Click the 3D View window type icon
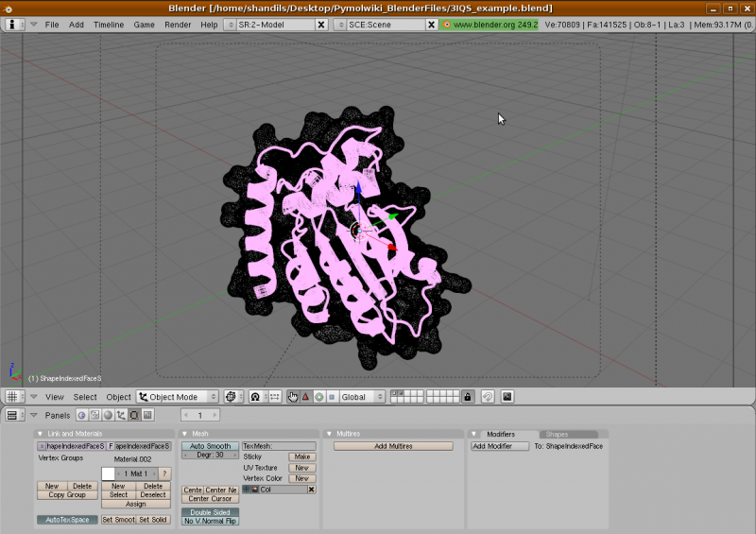The image size is (756, 534). [x=14, y=397]
